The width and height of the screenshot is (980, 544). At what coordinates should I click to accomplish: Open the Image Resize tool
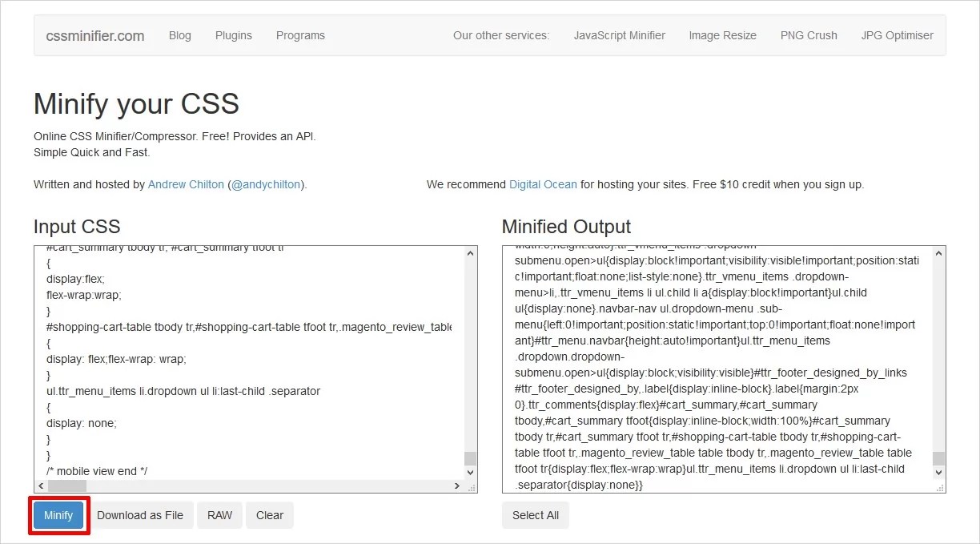pos(721,35)
